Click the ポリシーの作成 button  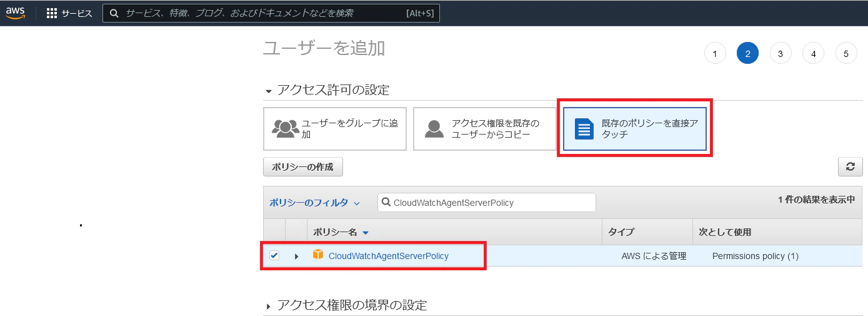coord(303,167)
